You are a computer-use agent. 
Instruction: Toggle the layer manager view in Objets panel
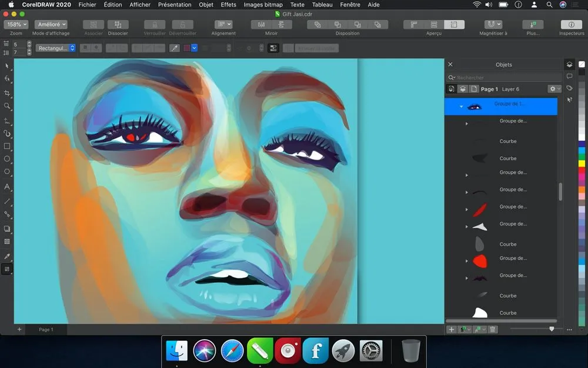pos(463,88)
